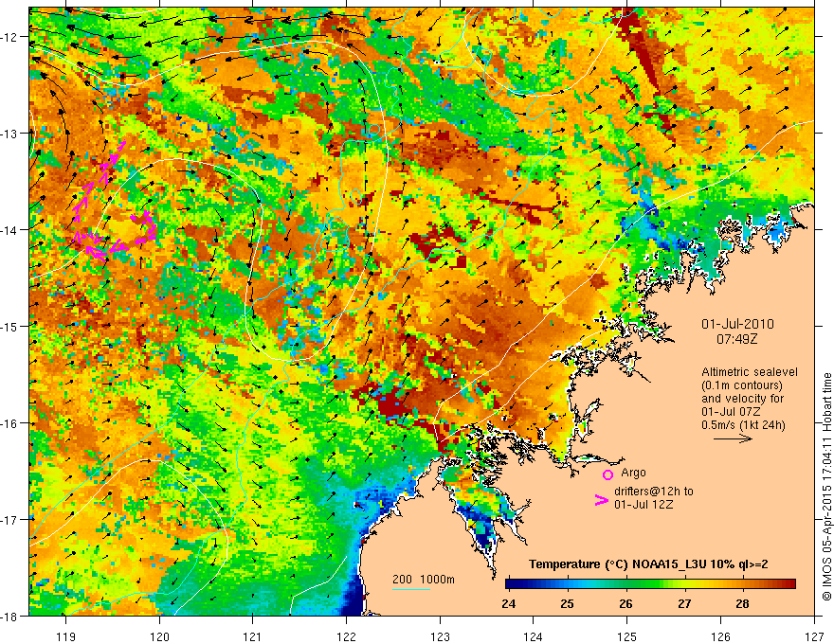
Task: Select the '07:49Z' time text
Action: click(x=736, y=339)
